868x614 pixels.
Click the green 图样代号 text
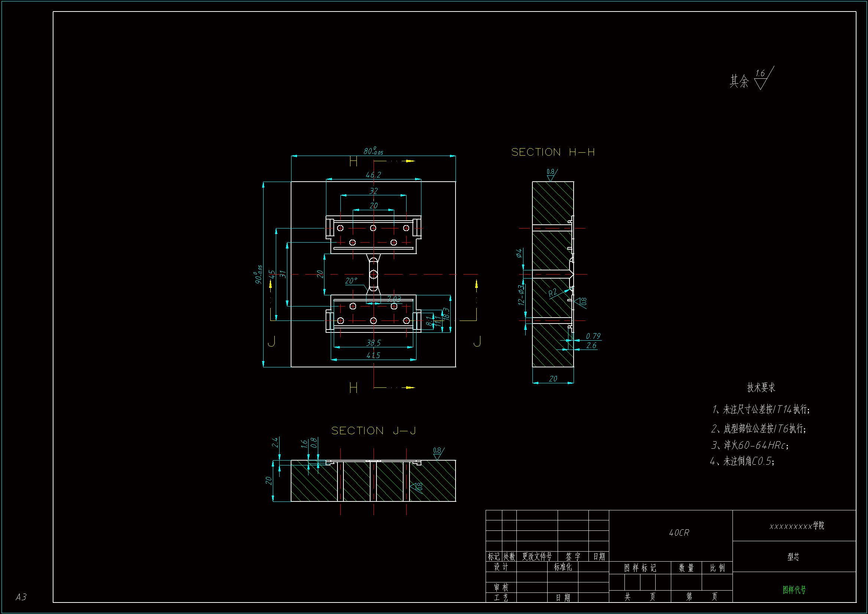click(x=794, y=589)
